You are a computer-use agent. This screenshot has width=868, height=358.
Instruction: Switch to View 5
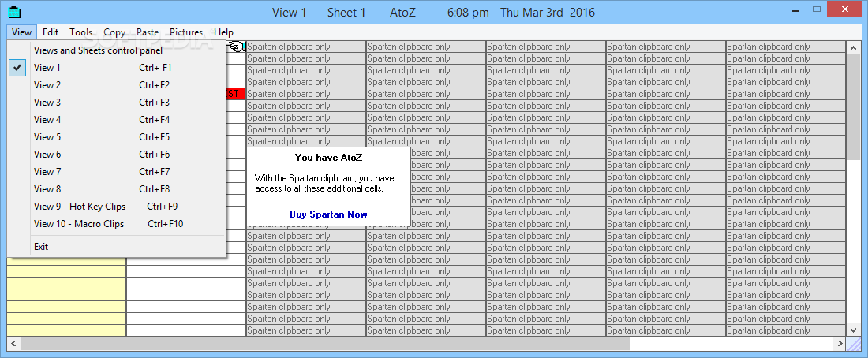click(x=117, y=137)
